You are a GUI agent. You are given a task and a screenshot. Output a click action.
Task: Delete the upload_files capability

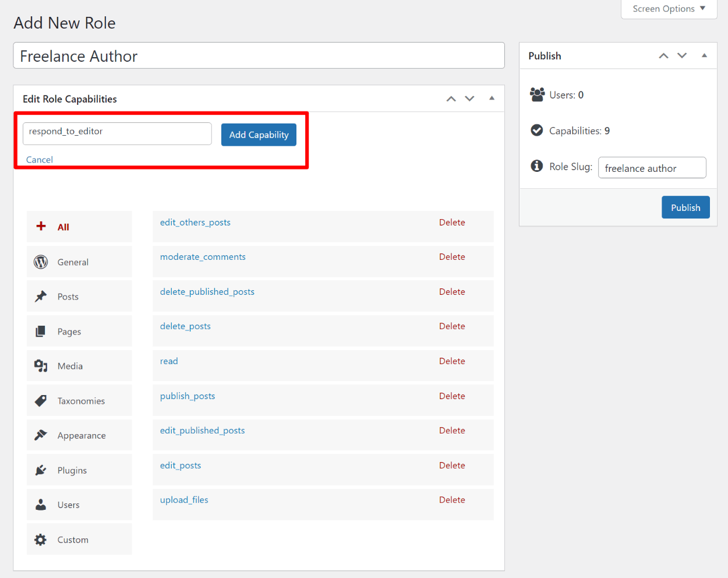(452, 500)
